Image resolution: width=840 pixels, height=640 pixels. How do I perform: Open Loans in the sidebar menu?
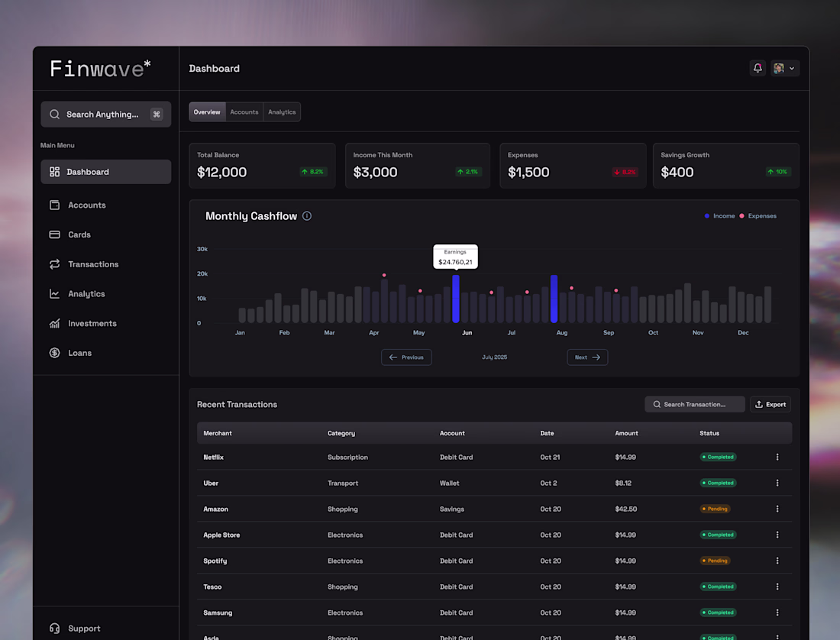pyautogui.click(x=80, y=353)
